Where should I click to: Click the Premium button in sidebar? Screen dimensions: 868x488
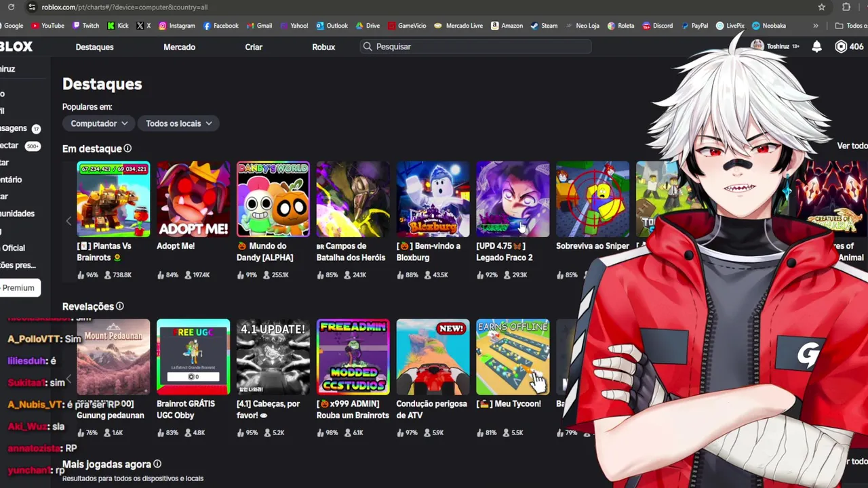[x=18, y=287]
